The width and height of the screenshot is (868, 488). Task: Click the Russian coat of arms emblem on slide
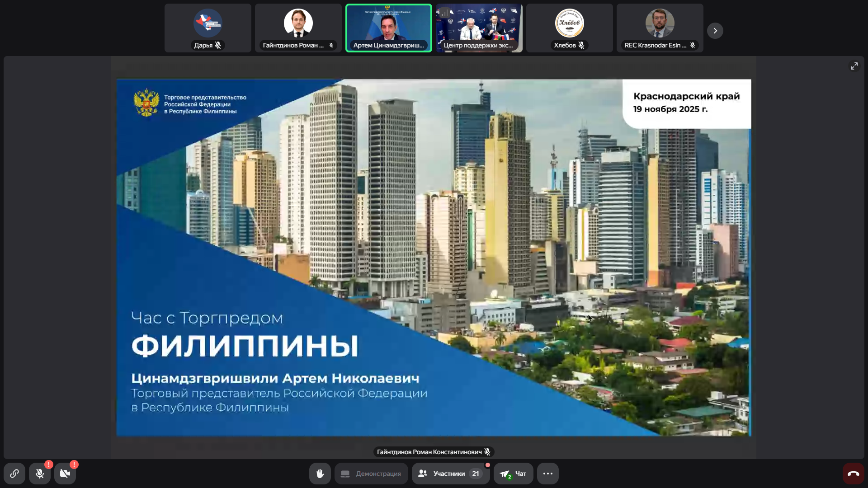(x=146, y=103)
